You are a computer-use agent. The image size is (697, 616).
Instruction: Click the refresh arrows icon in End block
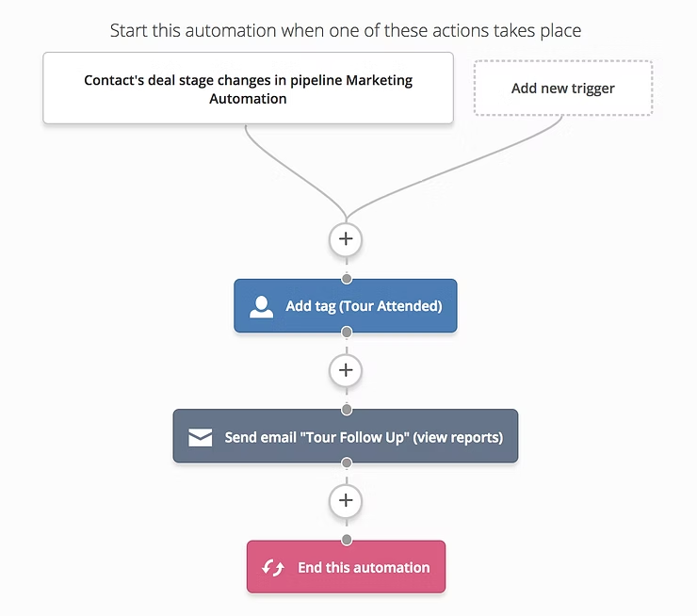(x=273, y=568)
